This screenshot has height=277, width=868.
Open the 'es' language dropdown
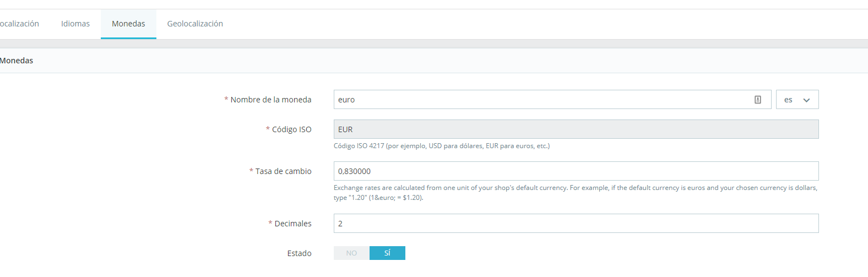796,100
